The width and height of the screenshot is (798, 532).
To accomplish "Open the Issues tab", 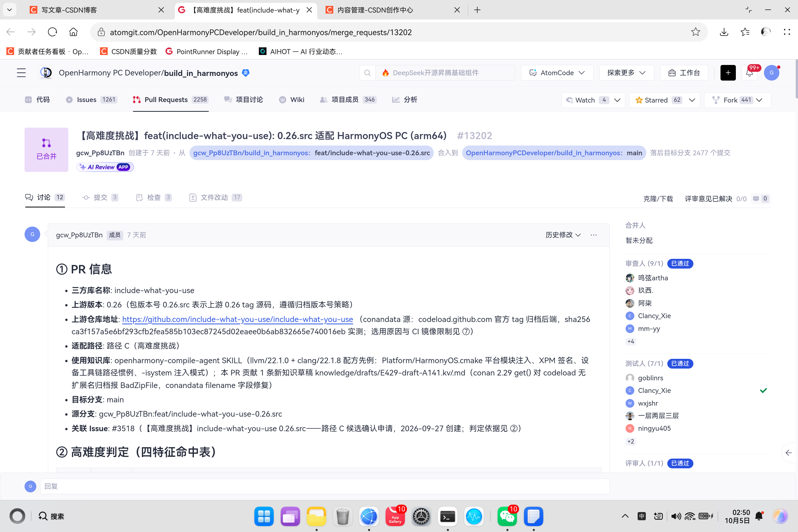I will [x=91, y=100].
